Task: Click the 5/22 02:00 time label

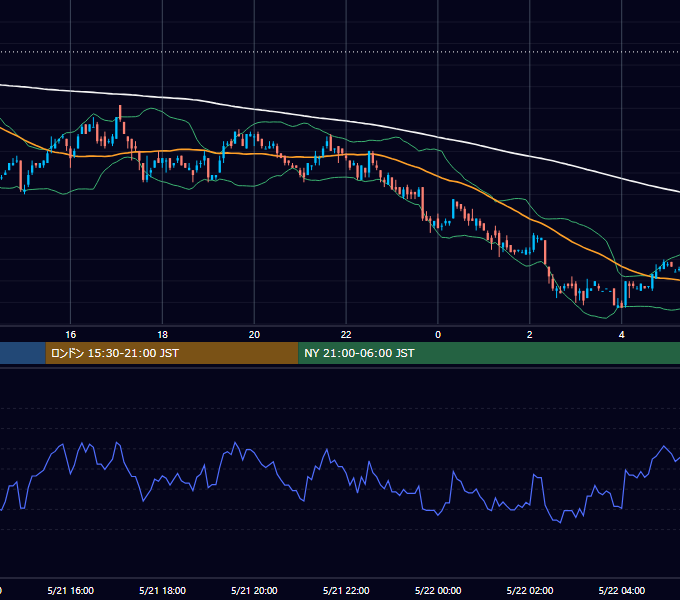Action: [x=530, y=590]
